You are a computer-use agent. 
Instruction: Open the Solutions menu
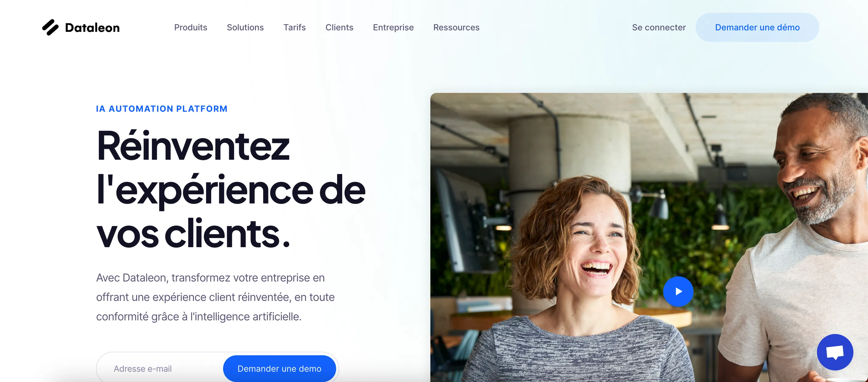(245, 27)
